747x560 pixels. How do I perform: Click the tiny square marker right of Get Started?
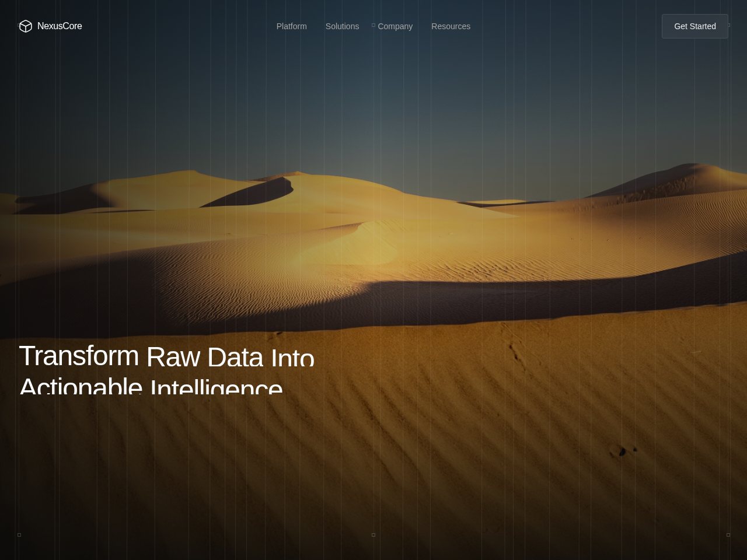(x=728, y=25)
